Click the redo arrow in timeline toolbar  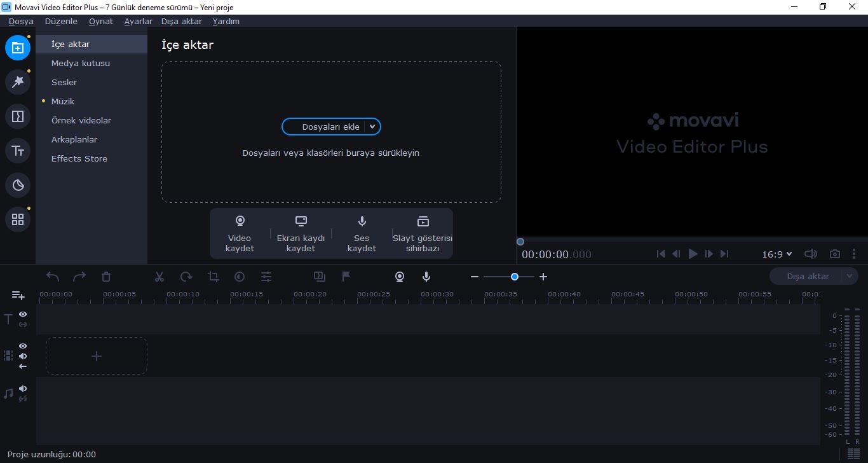79,277
